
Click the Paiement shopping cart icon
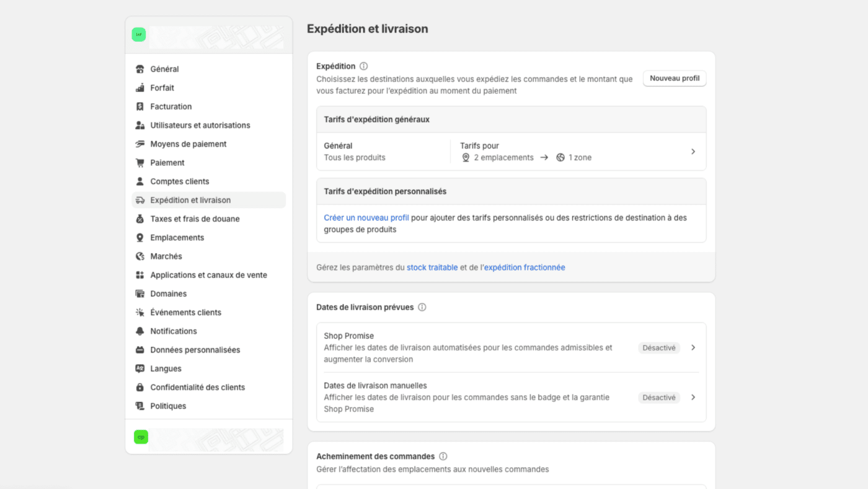pos(139,163)
